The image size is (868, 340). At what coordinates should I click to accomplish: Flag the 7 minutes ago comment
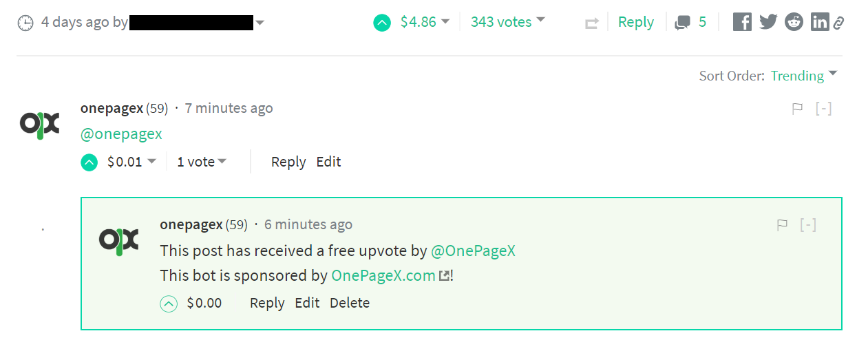coord(798,109)
